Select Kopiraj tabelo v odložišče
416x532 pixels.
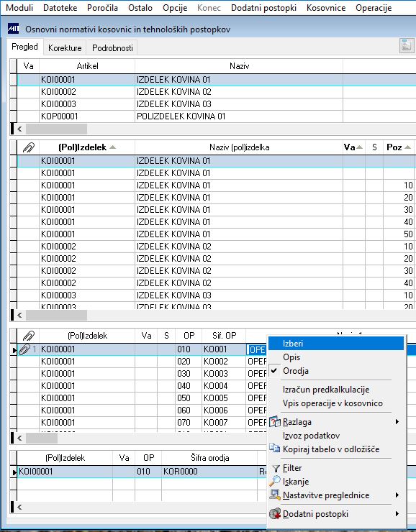[x=331, y=449]
